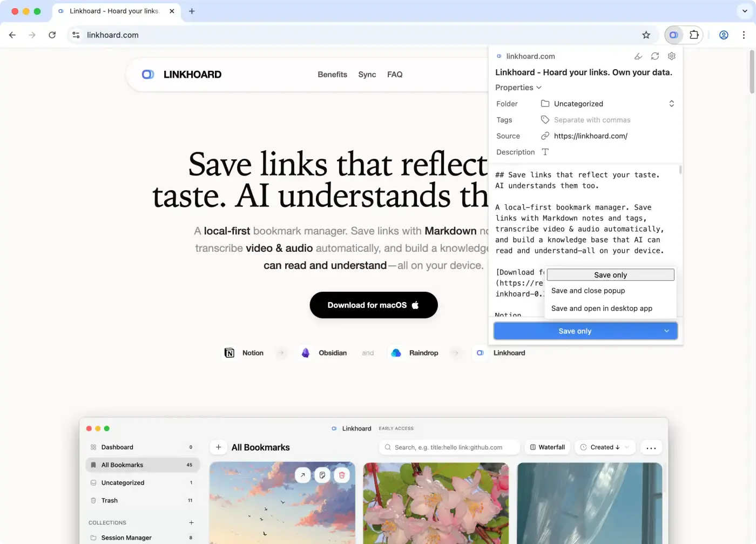
Task: Open the Folder Uncategorized selector
Action: (x=608, y=104)
